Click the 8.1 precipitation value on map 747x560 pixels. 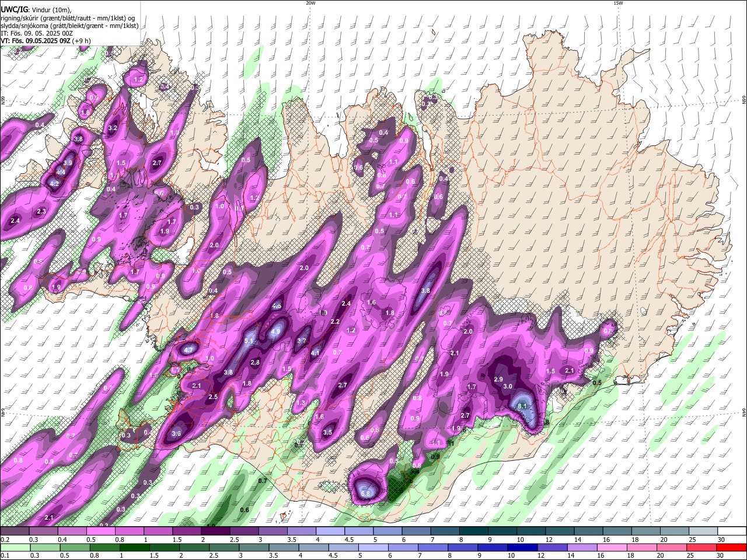click(522, 407)
